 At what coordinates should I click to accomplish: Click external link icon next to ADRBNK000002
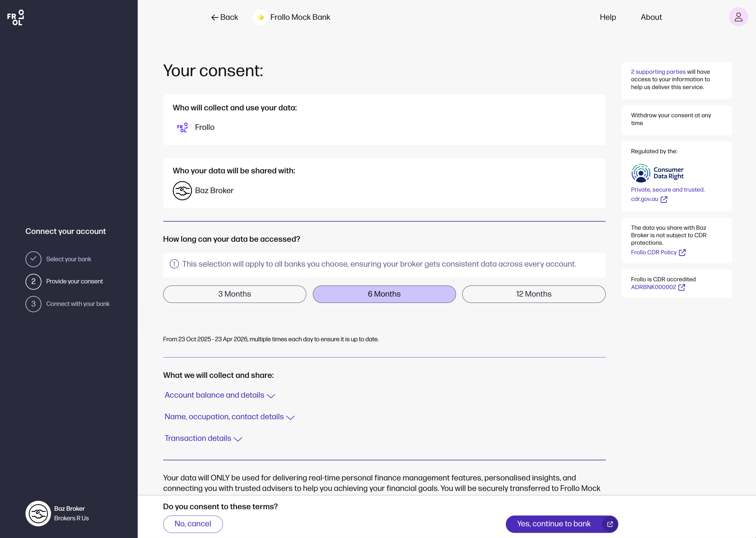point(681,288)
